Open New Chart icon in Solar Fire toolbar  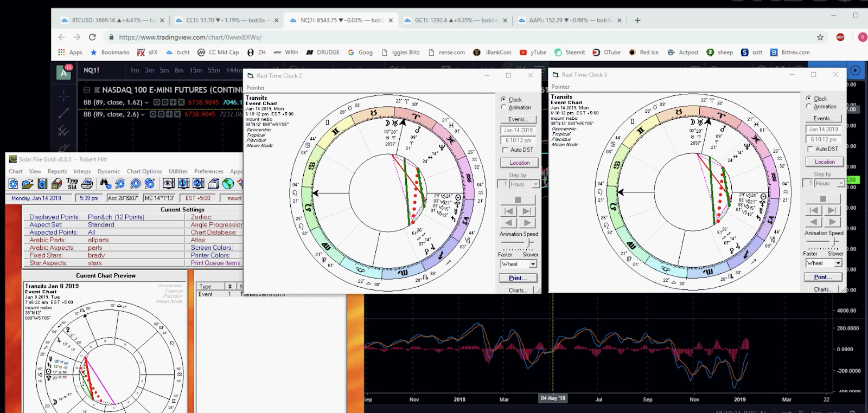pyautogui.click(x=13, y=184)
